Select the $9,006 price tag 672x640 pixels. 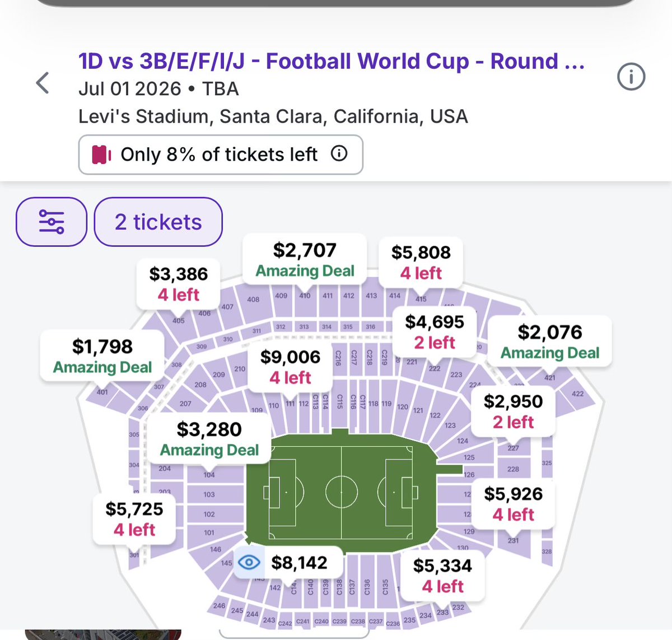tap(290, 367)
